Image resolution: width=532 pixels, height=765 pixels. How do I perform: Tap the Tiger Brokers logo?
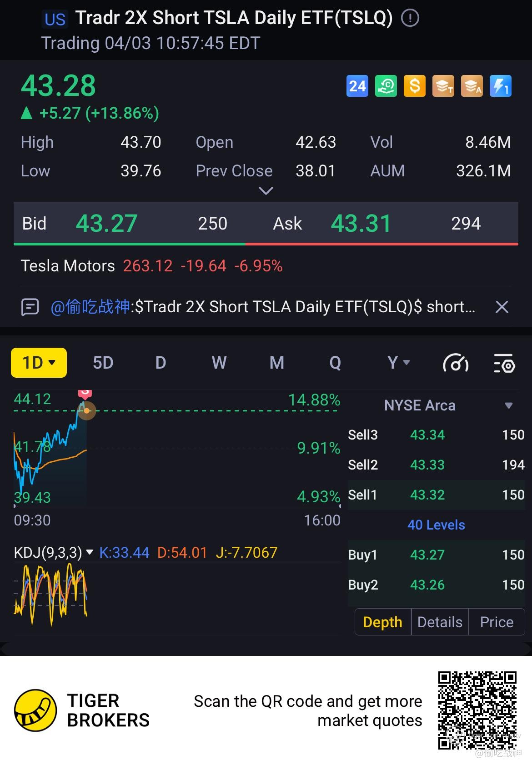[x=82, y=710]
